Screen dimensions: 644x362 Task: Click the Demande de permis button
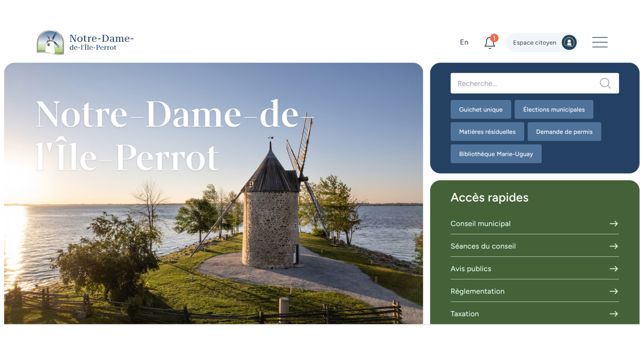click(564, 132)
